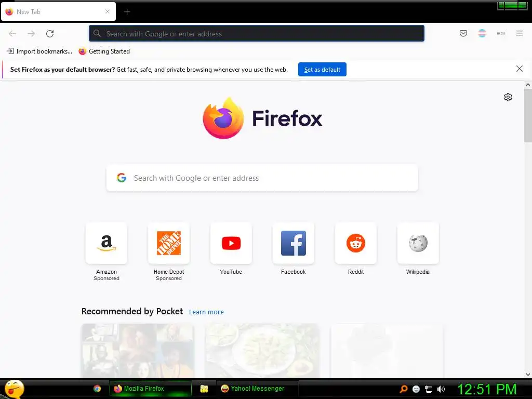This screenshot has height=399, width=532.
Task: Open the Wikipedia shortcut tile
Action: (418, 243)
